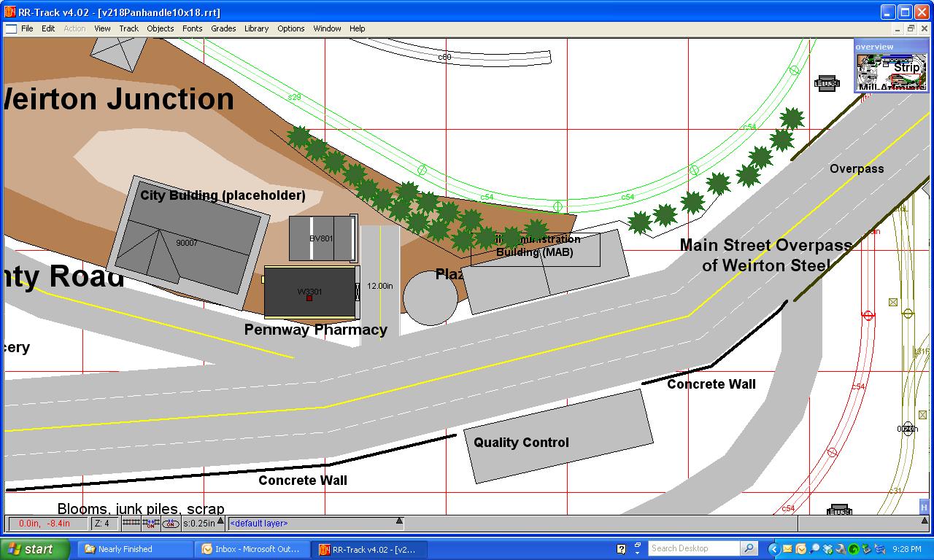Toggle the track snap ON indicator

151,523
